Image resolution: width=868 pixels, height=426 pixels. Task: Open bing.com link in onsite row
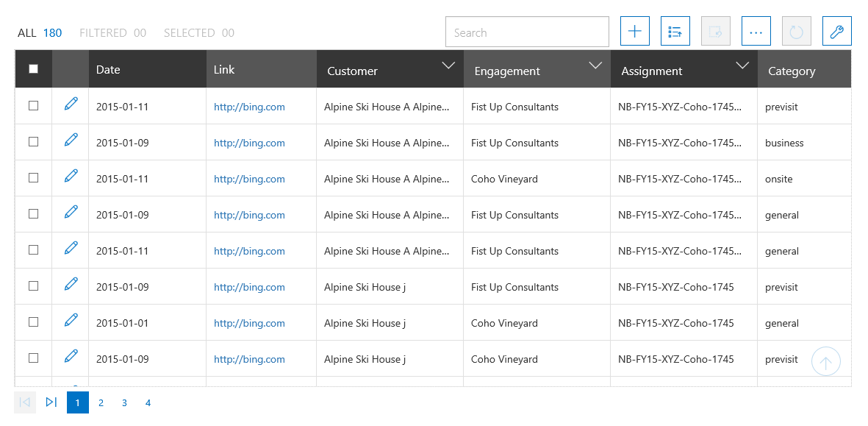point(250,179)
